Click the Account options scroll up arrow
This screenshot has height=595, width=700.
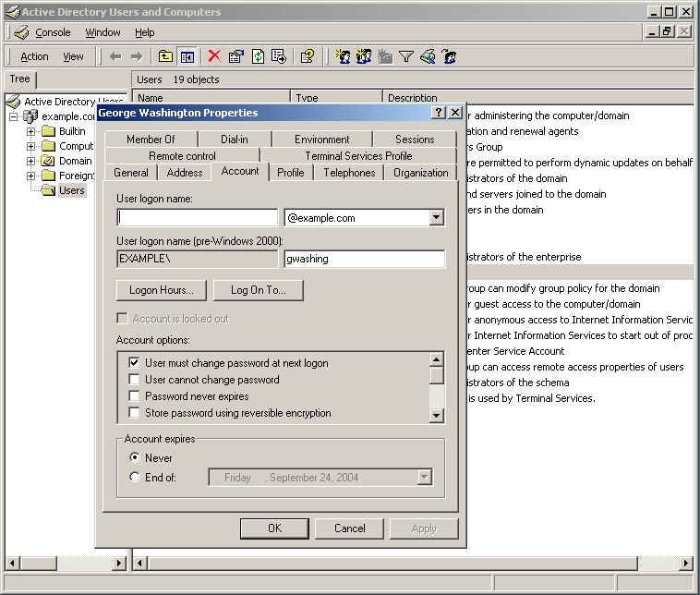point(437,359)
